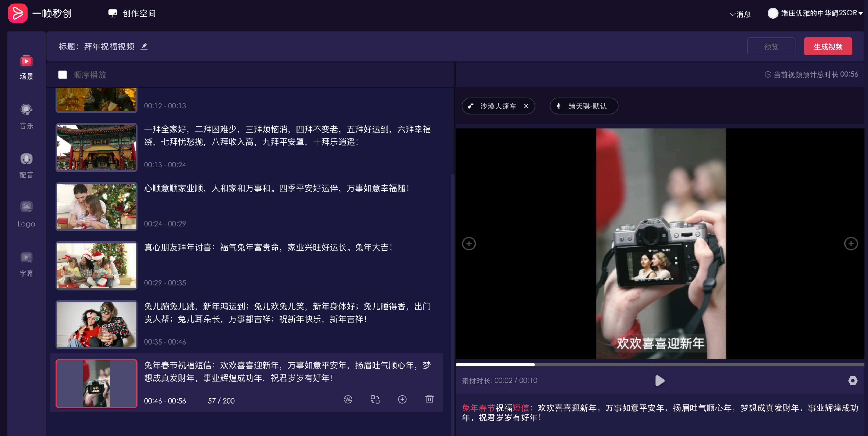
Task: Click the 预览 preview button
Action: 771,46
